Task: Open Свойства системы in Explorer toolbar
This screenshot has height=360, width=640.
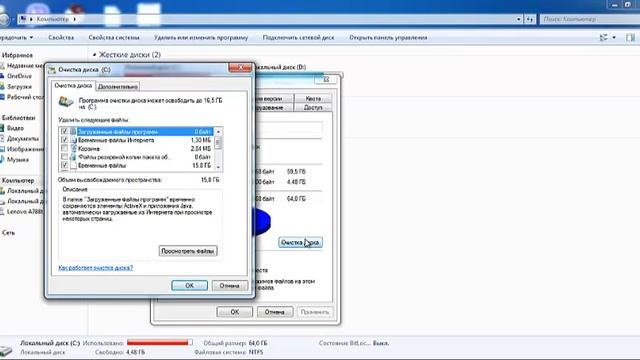Action: point(114,38)
